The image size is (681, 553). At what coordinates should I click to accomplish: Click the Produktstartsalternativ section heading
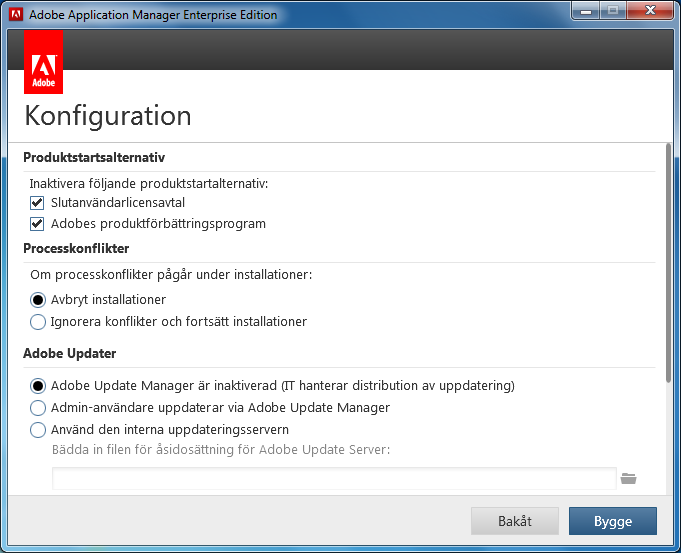pos(94,157)
